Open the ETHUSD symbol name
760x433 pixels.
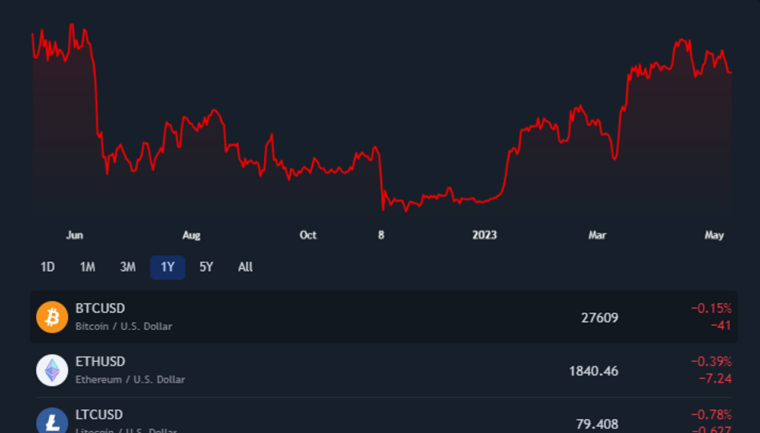(x=100, y=361)
